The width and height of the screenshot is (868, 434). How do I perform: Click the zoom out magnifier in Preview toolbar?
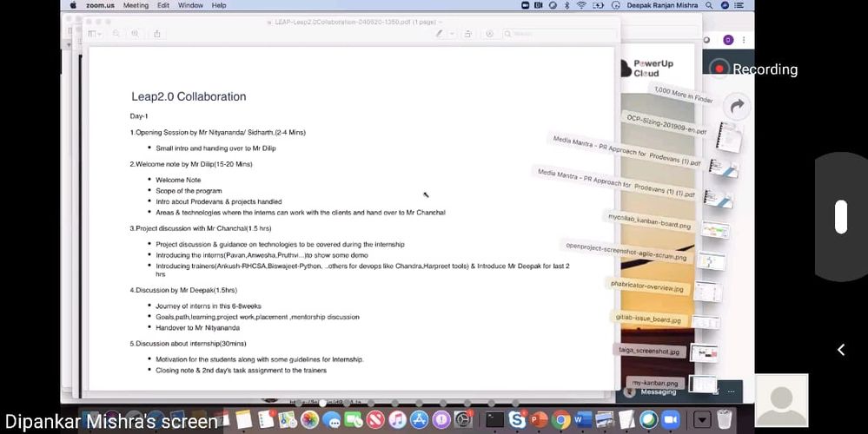pyautogui.click(x=114, y=34)
